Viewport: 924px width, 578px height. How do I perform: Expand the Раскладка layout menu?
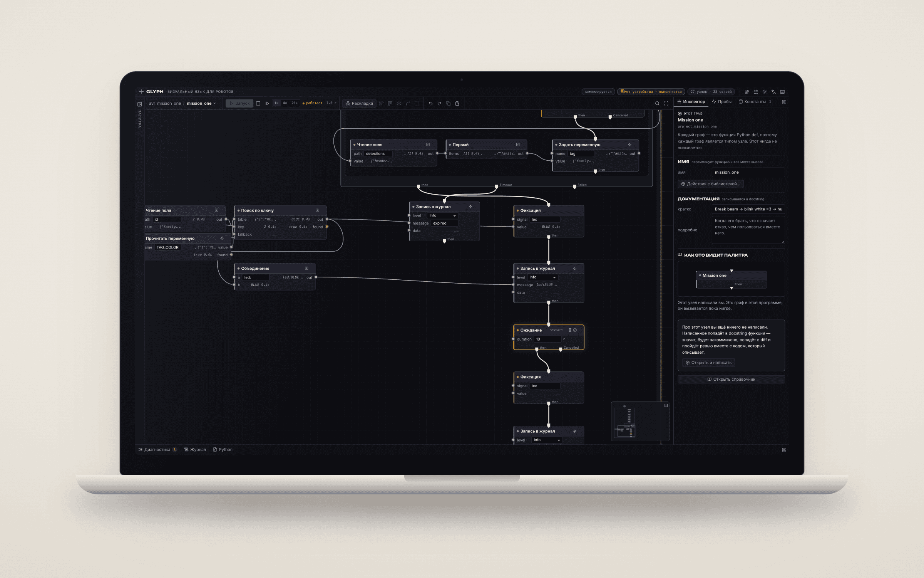coord(360,103)
